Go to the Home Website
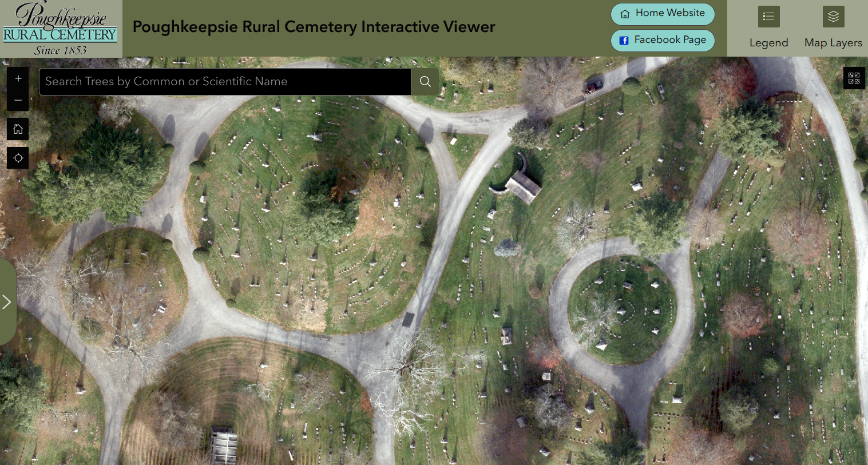The height and width of the screenshot is (465, 868). [x=663, y=14]
